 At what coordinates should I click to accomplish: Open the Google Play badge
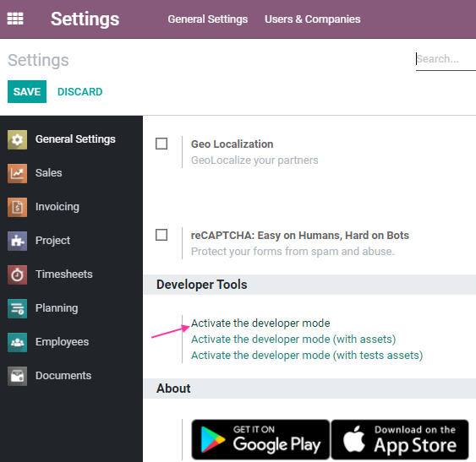click(x=260, y=439)
